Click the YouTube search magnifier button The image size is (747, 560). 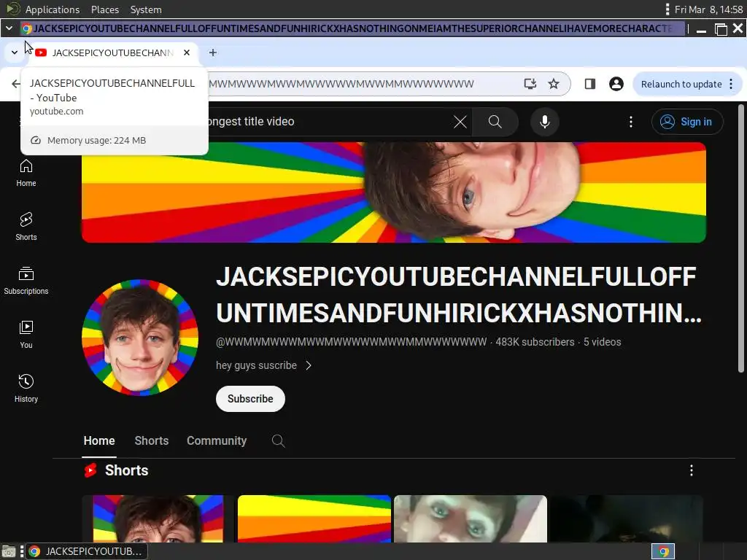495,122
